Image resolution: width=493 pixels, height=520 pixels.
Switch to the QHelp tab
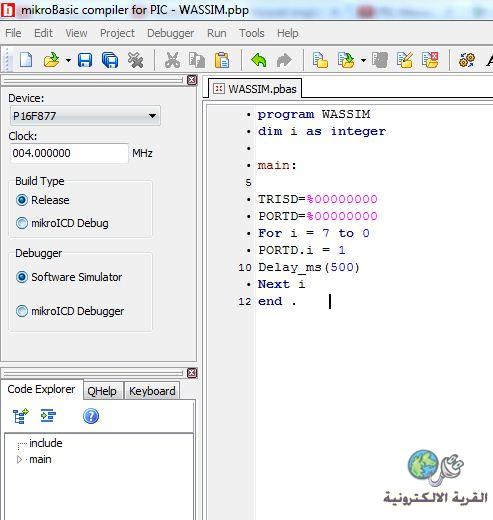point(102,391)
